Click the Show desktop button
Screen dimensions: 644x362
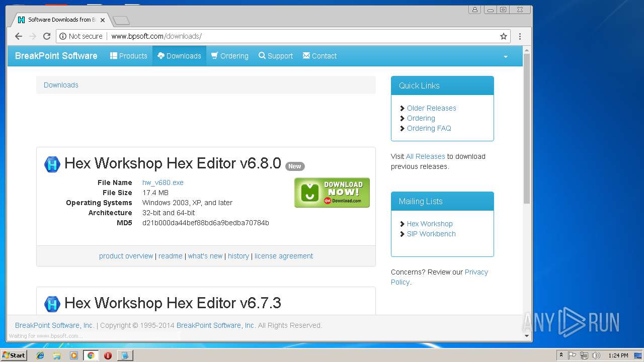(x=639, y=355)
